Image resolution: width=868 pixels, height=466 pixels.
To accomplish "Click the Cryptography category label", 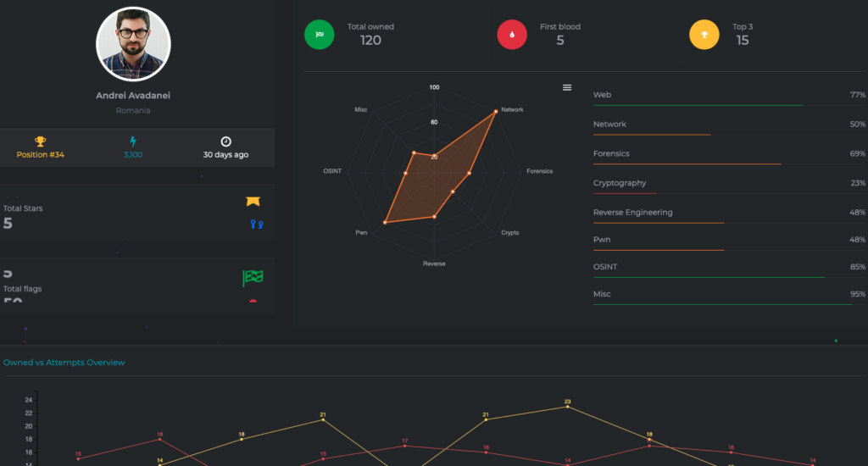I will (x=620, y=183).
